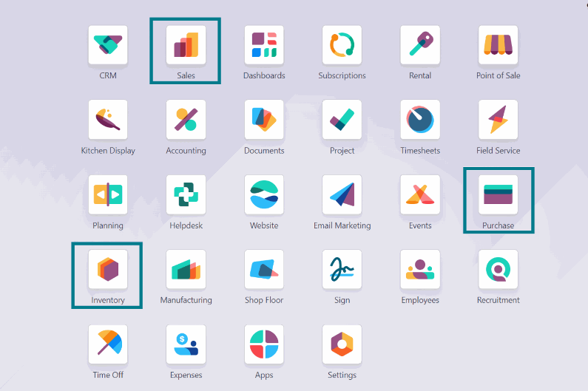The image size is (588, 391).
Task: Open the Planning app
Action: pos(108,194)
